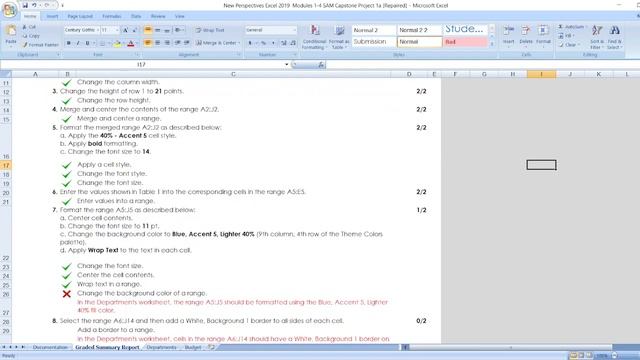The height and width of the screenshot is (360, 640).
Task: Decrease font size with Shrink Font
Action: pos(135,30)
